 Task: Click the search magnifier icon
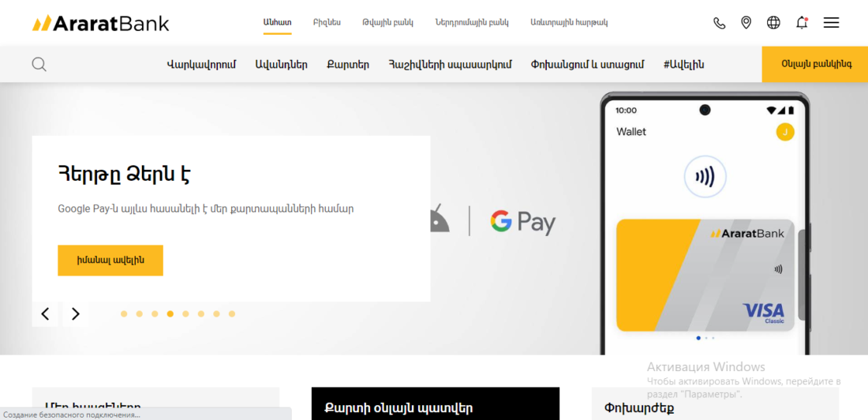[x=39, y=64]
